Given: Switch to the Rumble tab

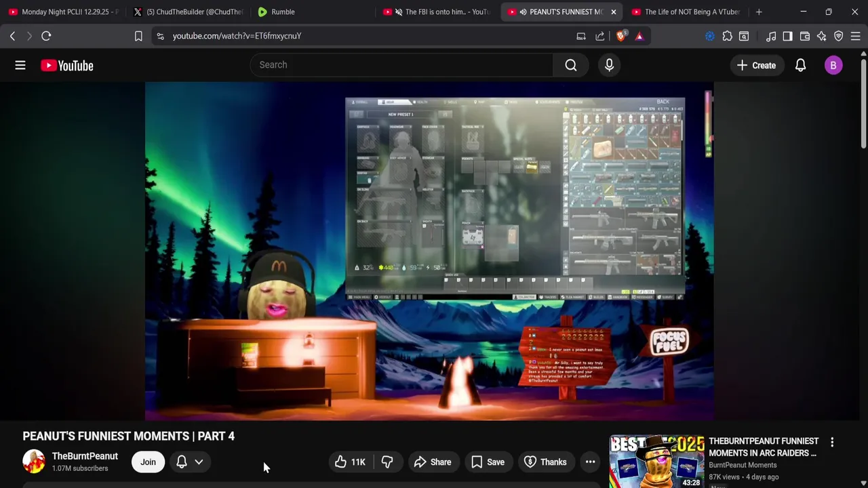Looking at the screenshot, I should point(312,12).
